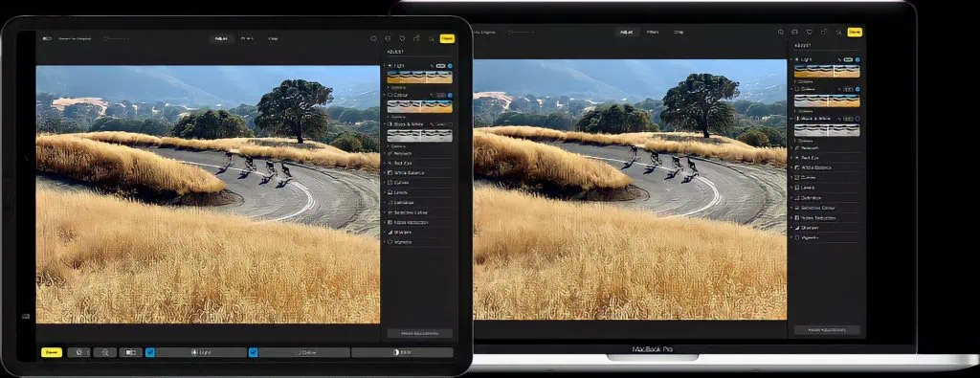Viewport: 980px width, 378px height.
Task: Click the Selective Colour icon on MacBook
Action: click(796, 208)
